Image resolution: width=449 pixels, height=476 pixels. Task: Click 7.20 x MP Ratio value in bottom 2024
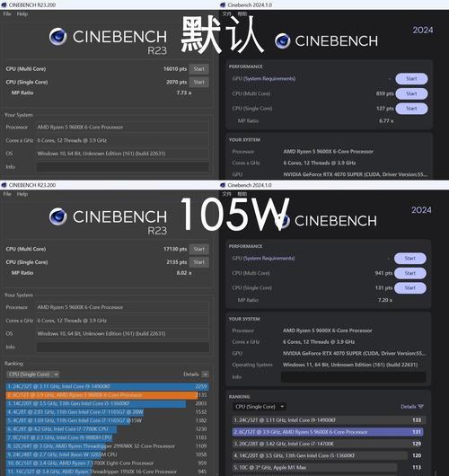tap(385, 300)
